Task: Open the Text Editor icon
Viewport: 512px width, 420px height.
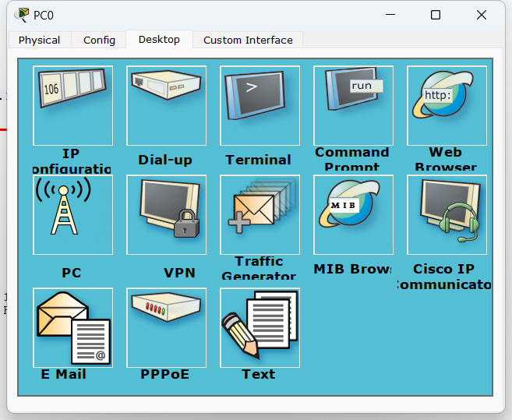Action: point(260,328)
